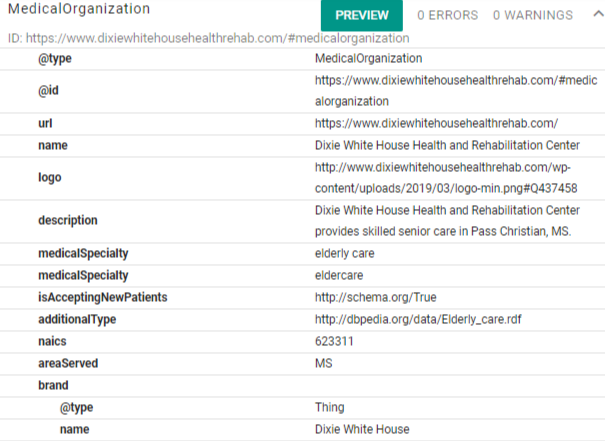Click the MedicalOrganization heading
This screenshot has height=441, width=605.
79,8
